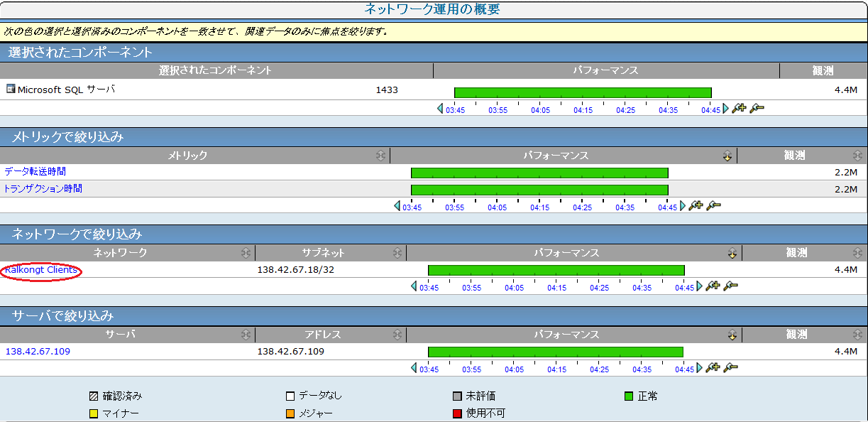Sort the network table by サブネット
Viewport: 868px width, 422px height.
[x=397, y=253]
